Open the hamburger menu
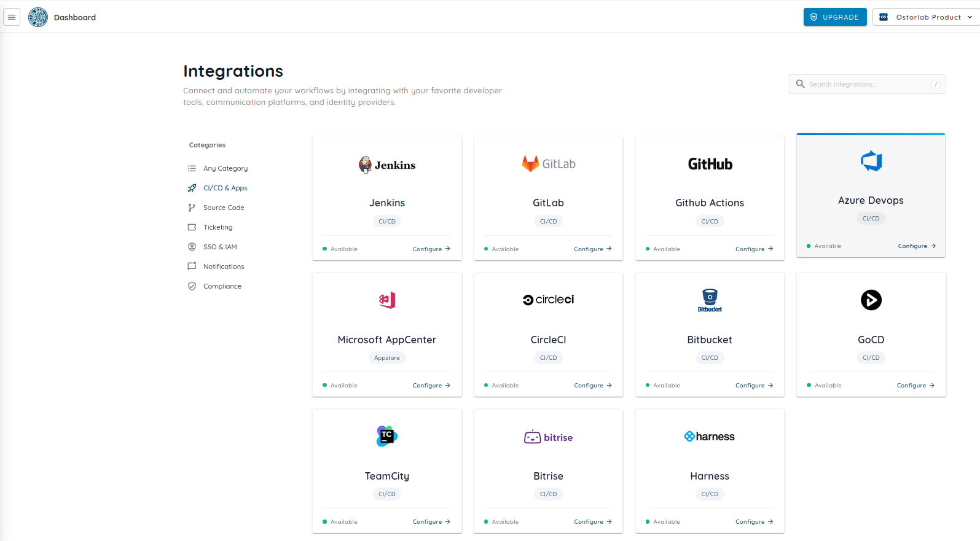 pyautogui.click(x=12, y=17)
